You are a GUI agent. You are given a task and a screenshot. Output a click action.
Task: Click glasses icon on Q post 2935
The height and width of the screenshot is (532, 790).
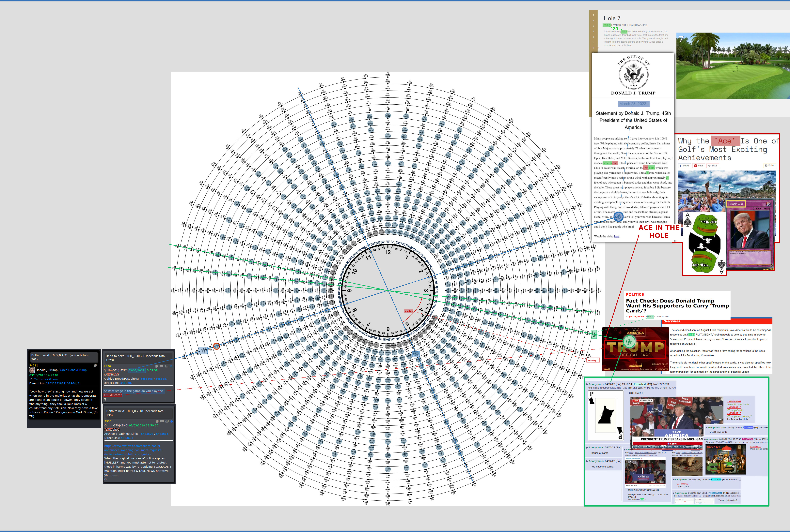162,421
